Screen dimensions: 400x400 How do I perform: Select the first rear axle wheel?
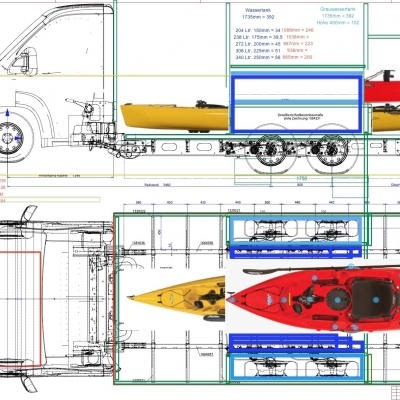point(271,149)
